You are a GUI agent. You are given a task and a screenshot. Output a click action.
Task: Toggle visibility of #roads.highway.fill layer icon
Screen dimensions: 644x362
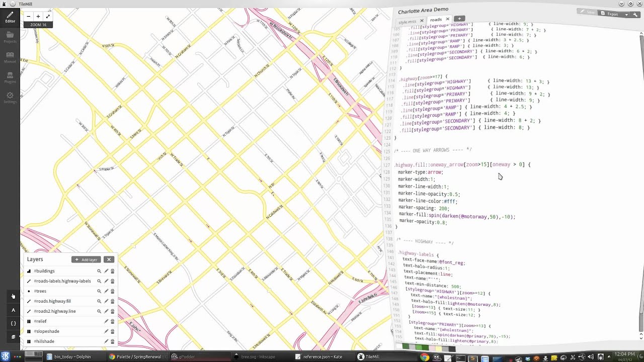pos(29,301)
